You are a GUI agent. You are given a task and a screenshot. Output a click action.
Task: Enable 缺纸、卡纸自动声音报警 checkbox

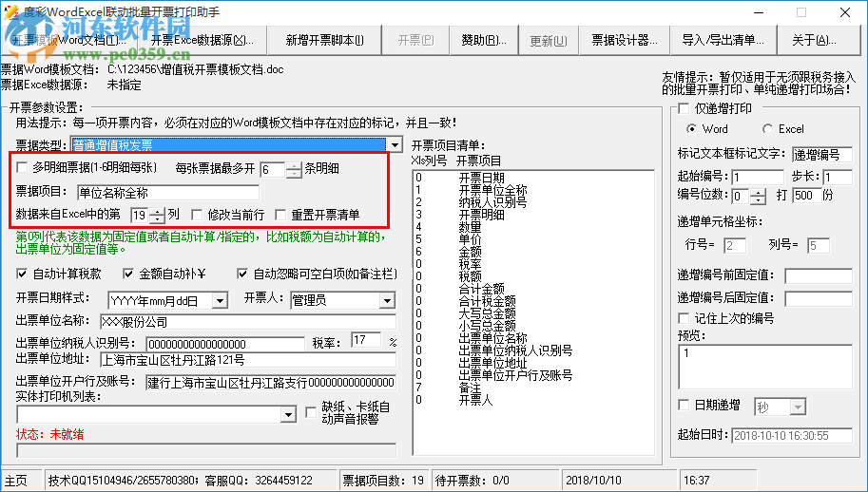coord(311,413)
